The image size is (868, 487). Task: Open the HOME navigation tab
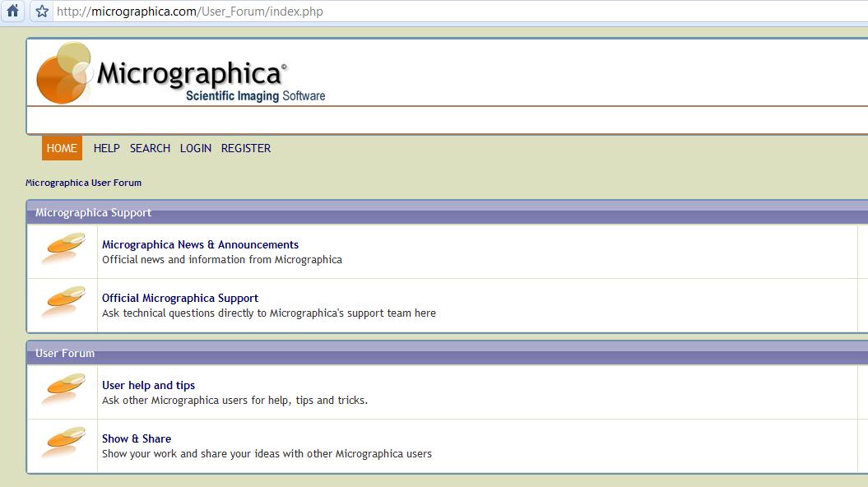pos(62,148)
